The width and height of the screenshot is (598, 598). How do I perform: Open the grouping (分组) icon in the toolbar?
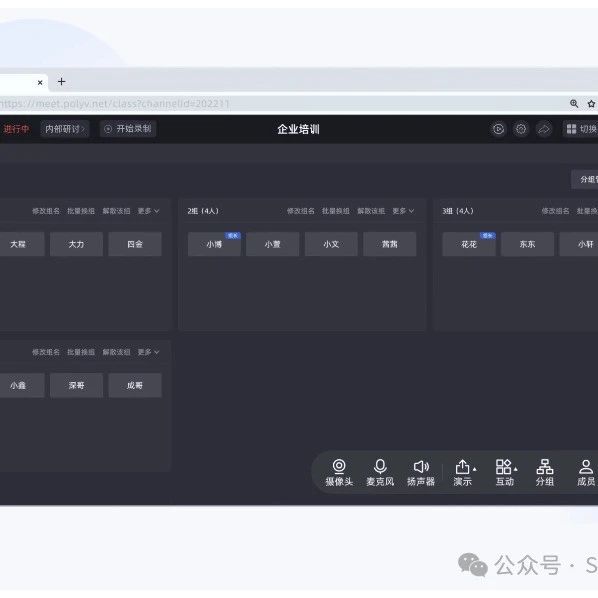pos(545,473)
